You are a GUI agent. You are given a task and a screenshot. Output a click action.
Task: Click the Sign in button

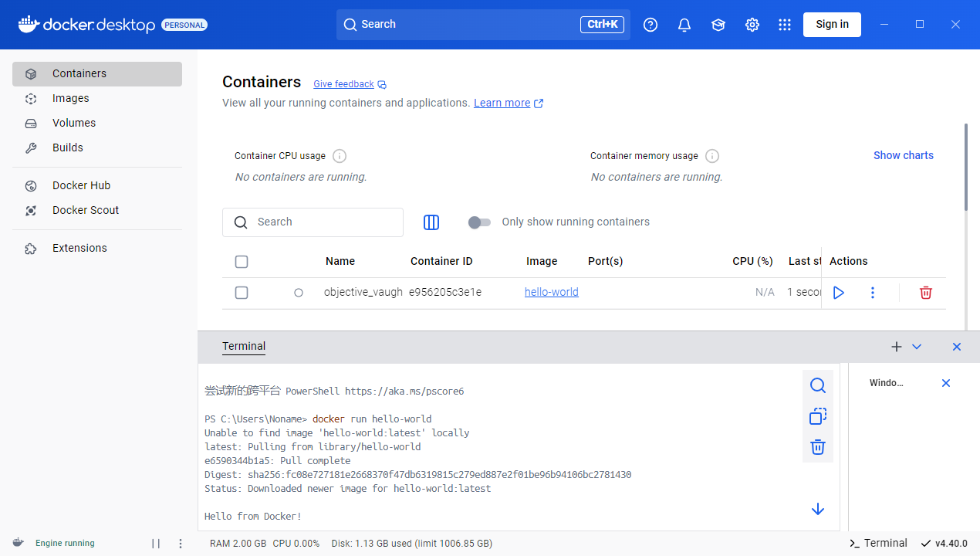(832, 25)
